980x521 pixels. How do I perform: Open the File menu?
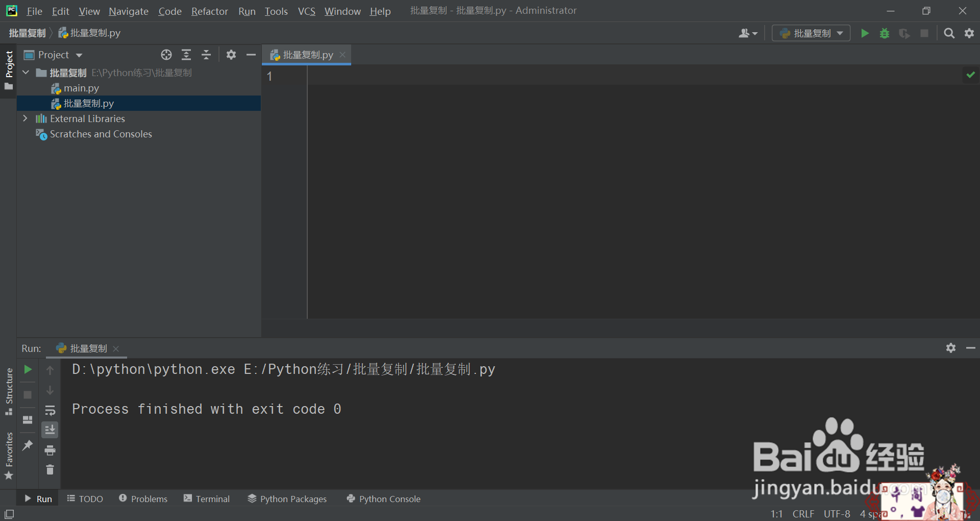34,11
